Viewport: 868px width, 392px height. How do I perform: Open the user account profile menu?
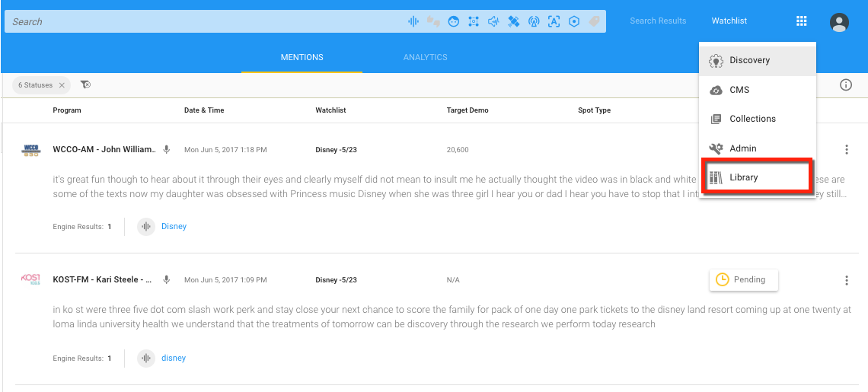coord(839,22)
